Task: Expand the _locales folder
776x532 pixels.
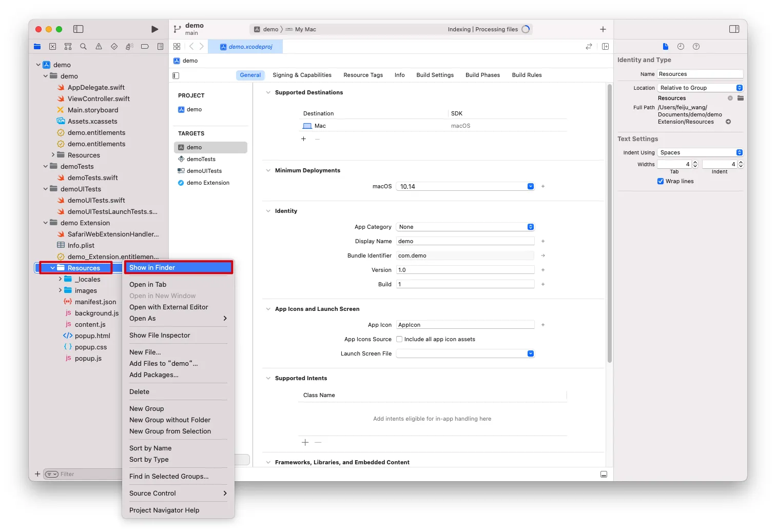Action: (60, 280)
